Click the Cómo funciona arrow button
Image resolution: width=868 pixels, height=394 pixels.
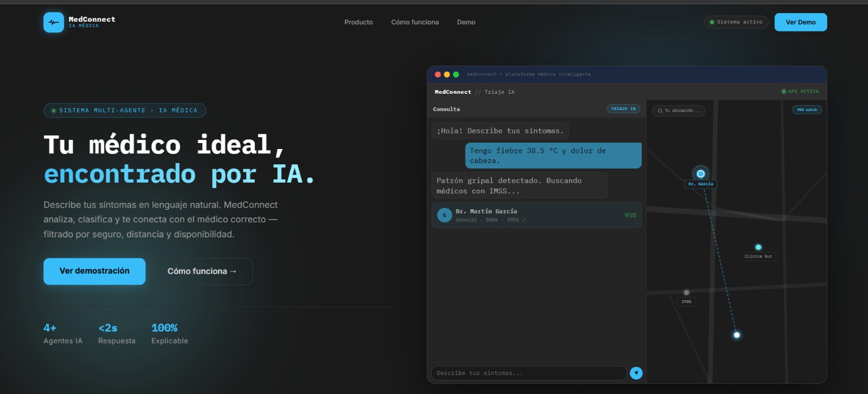202,271
